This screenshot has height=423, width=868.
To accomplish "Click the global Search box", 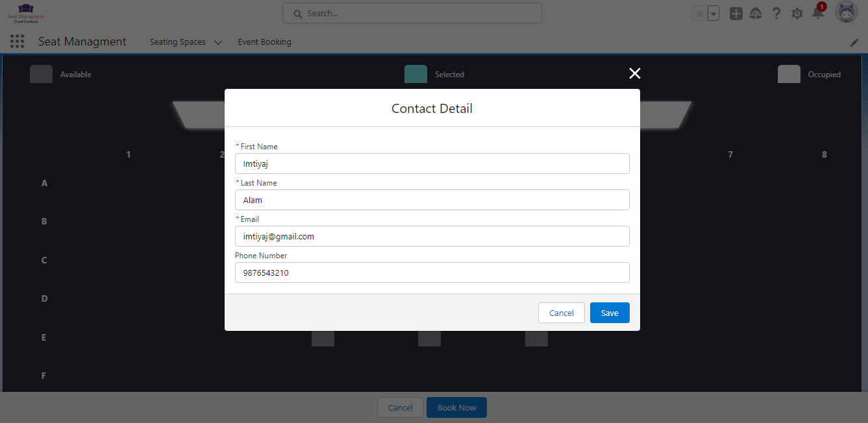I will tap(412, 13).
